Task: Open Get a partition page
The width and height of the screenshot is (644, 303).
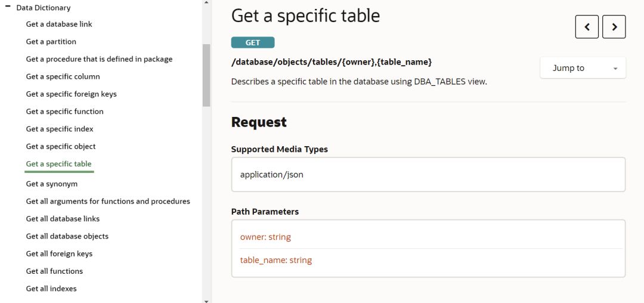Action: tap(51, 42)
